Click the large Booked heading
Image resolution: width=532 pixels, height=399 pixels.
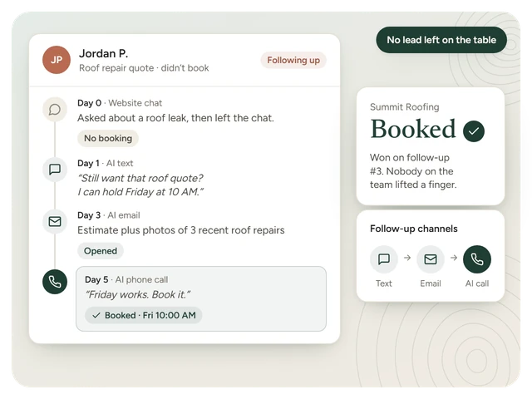click(413, 129)
